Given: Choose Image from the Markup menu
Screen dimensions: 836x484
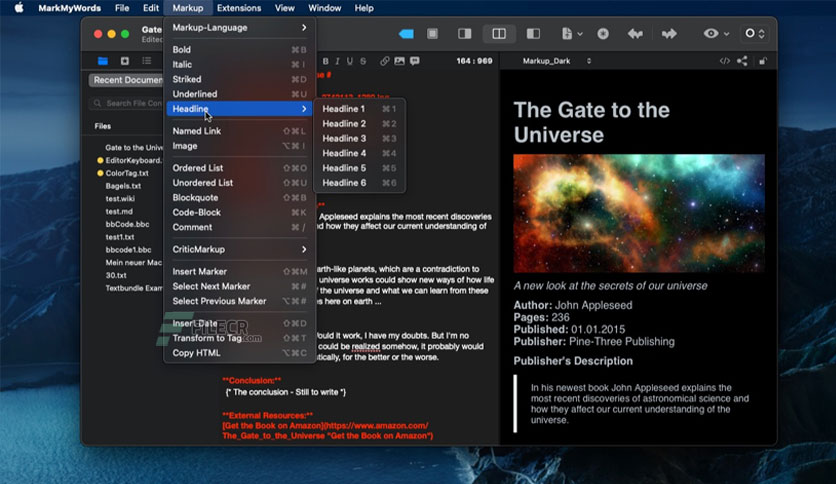Looking at the screenshot, I should click(239, 146).
